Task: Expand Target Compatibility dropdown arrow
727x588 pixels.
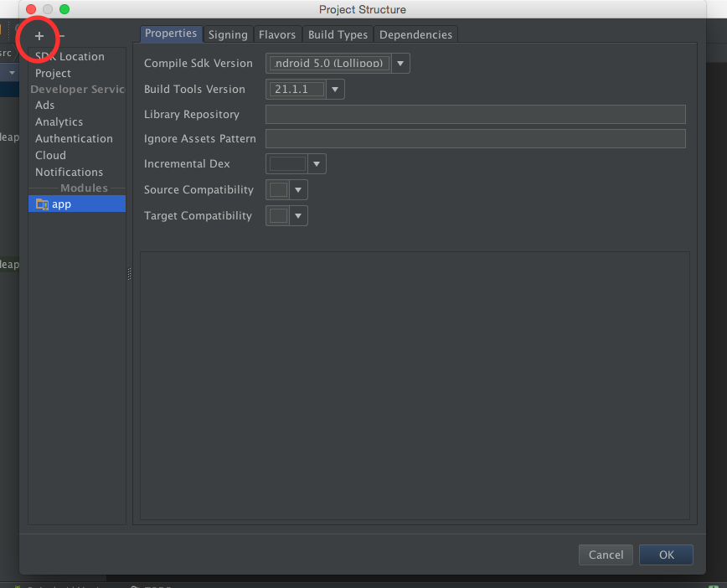Action: (x=298, y=215)
